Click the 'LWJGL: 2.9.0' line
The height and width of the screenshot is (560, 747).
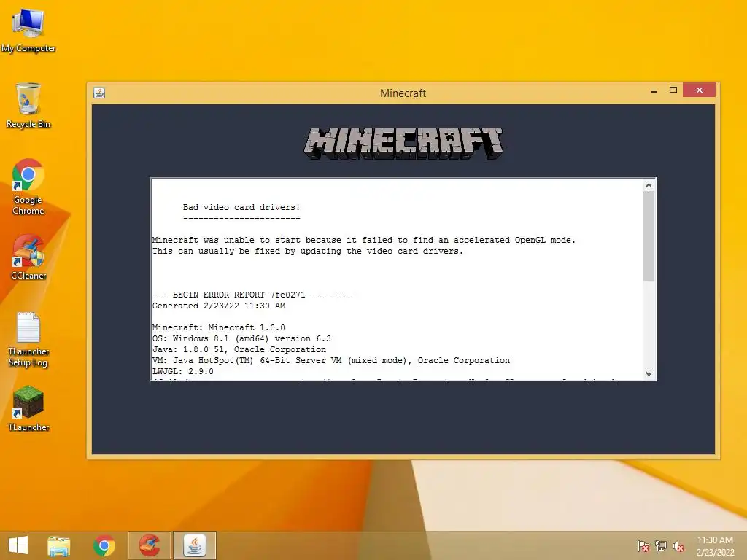(183, 371)
